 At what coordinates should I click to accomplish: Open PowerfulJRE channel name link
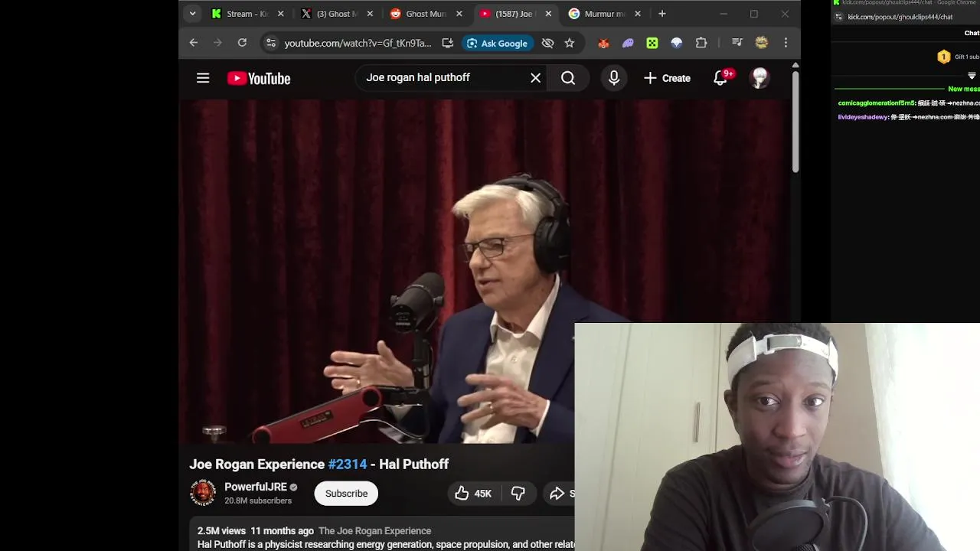tap(256, 487)
